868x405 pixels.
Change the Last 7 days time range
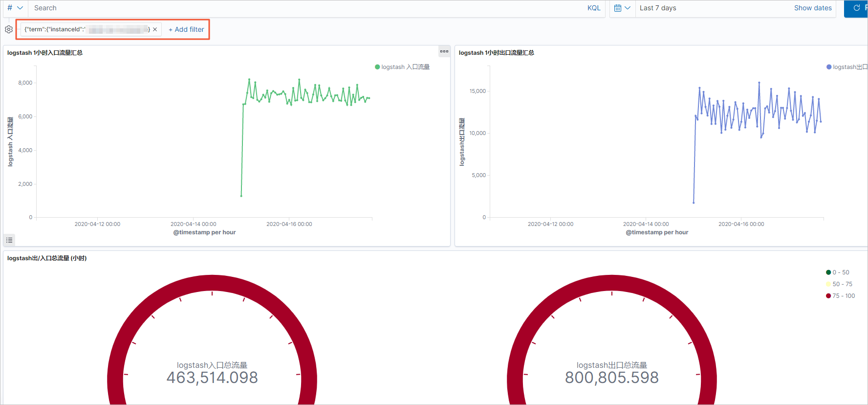658,8
